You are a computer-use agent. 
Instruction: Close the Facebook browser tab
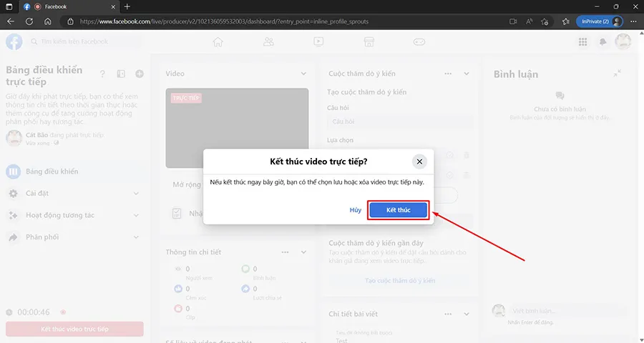pos(113,6)
